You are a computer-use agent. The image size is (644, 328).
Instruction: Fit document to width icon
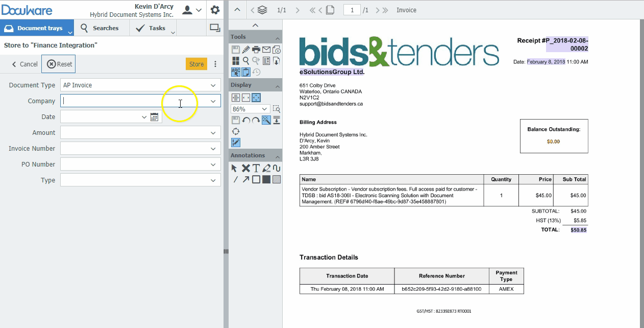pyautogui.click(x=246, y=98)
